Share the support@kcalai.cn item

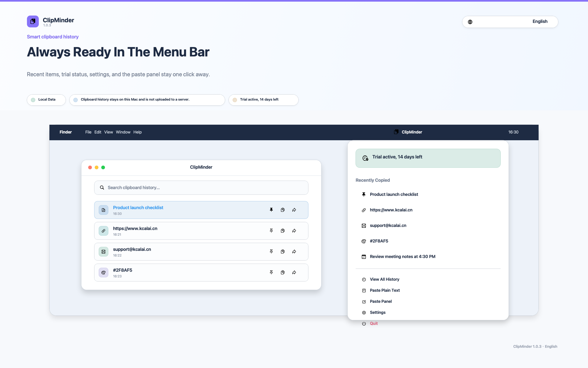click(x=294, y=252)
